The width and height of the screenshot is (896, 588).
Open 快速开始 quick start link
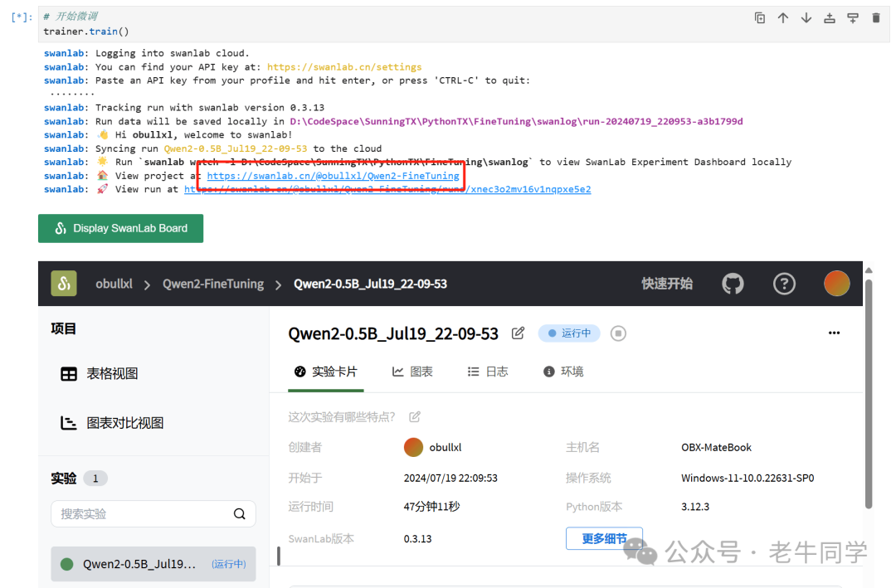point(667,284)
